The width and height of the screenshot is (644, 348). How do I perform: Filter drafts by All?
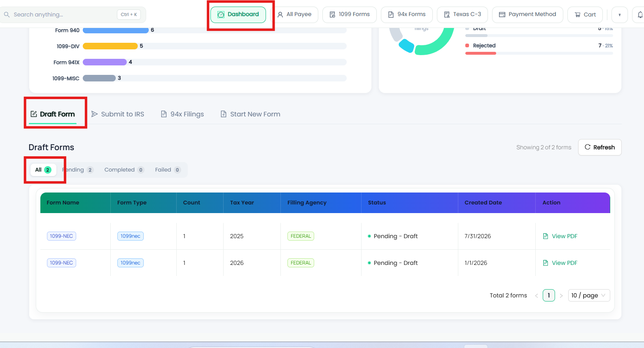pyautogui.click(x=43, y=170)
